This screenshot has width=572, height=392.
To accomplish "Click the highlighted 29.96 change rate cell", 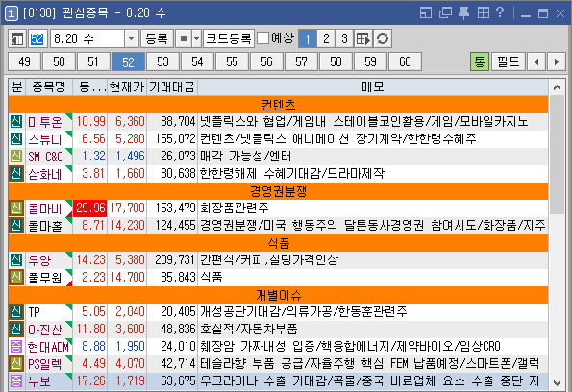I will click(90, 208).
